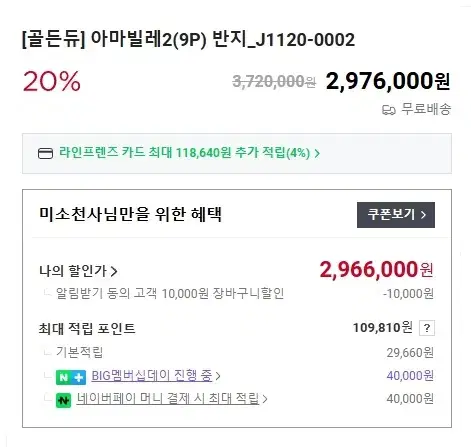471x447 pixels.
Task: Open the 쿠폰보기 coupon button
Action: click(x=396, y=215)
